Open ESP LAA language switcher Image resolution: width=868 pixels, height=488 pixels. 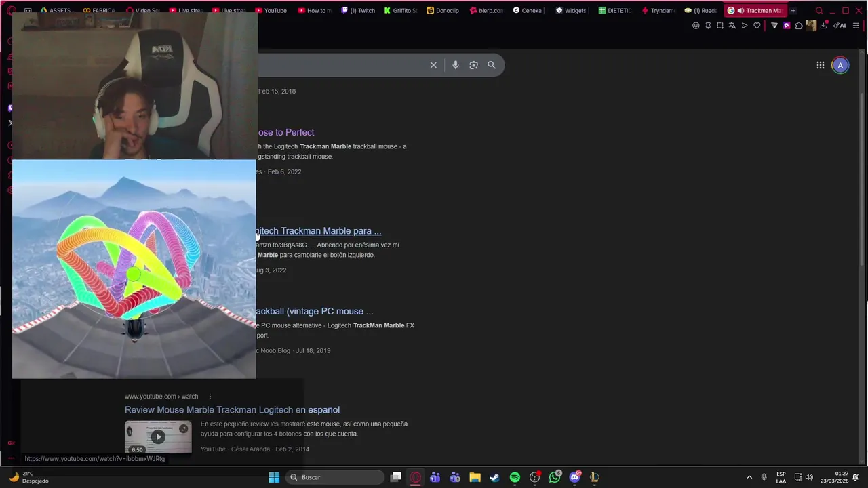click(781, 477)
